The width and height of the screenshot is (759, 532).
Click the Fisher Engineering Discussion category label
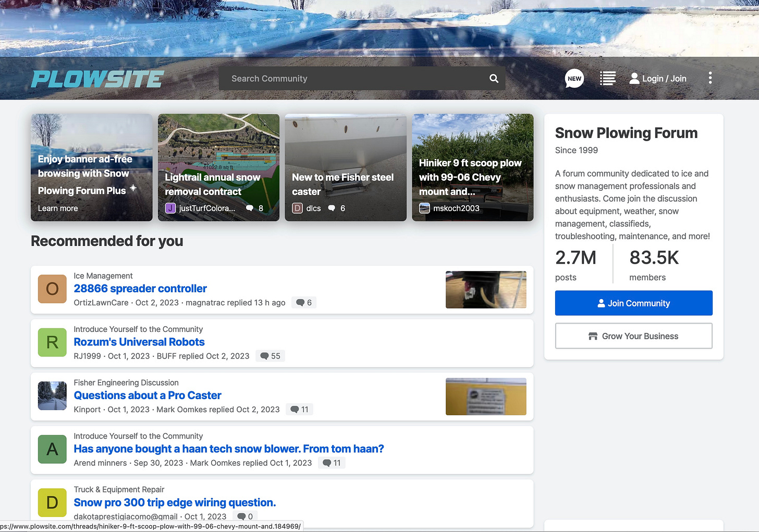(x=126, y=382)
